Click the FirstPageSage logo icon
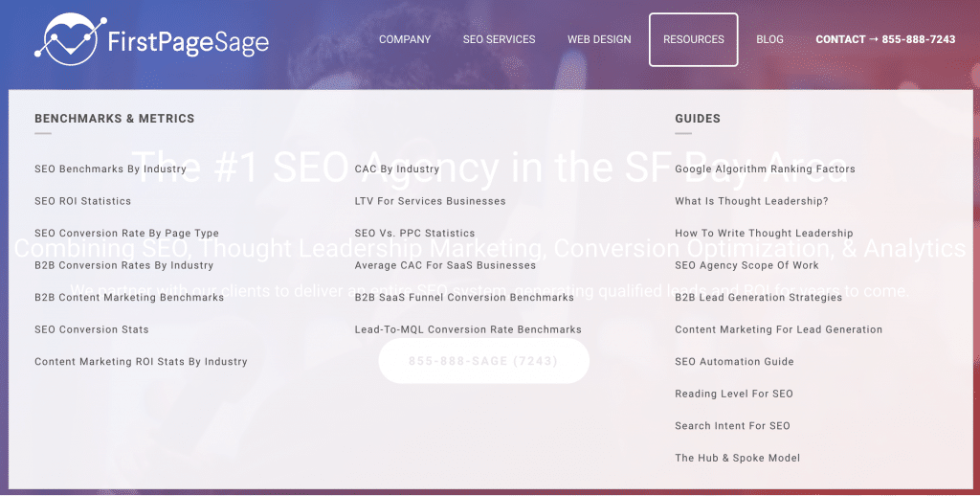 (x=67, y=40)
